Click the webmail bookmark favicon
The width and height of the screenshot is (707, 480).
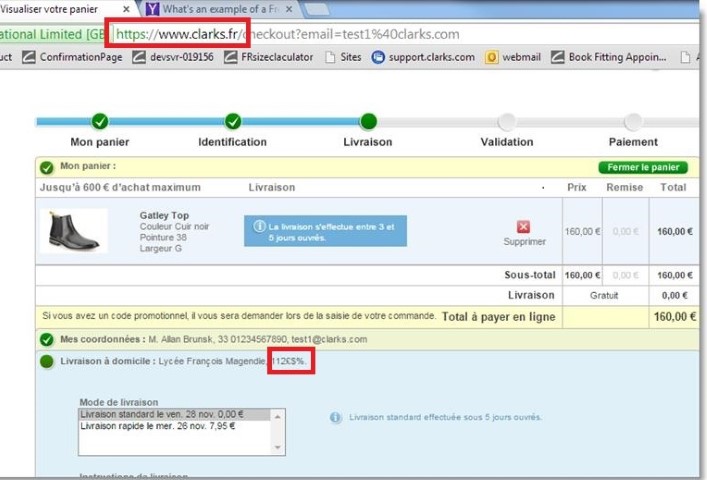(491, 57)
